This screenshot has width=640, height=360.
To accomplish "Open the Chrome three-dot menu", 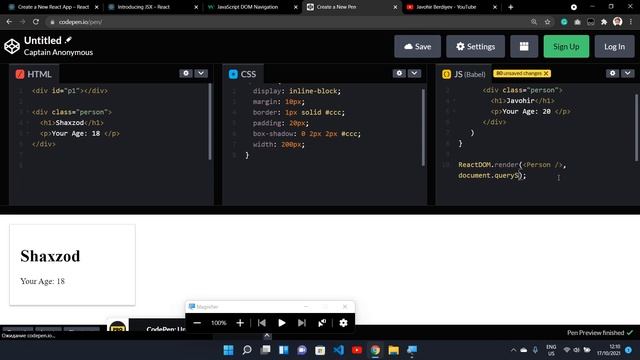I will (x=631, y=22).
